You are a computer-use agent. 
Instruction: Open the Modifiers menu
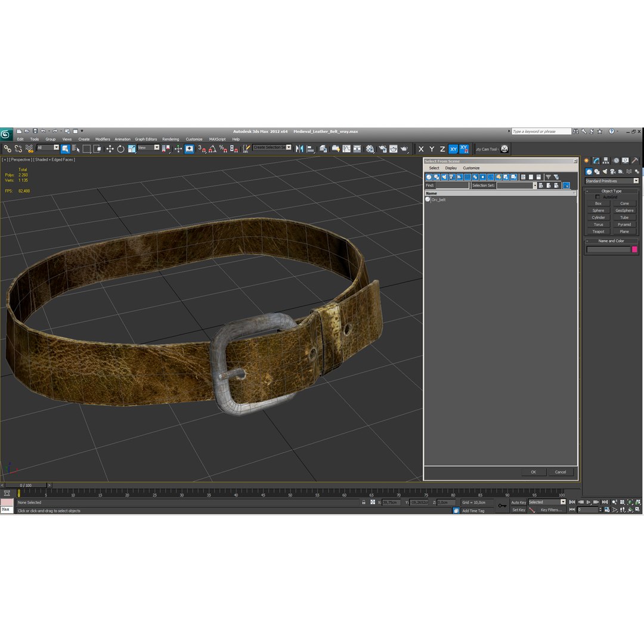pyautogui.click(x=103, y=139)
